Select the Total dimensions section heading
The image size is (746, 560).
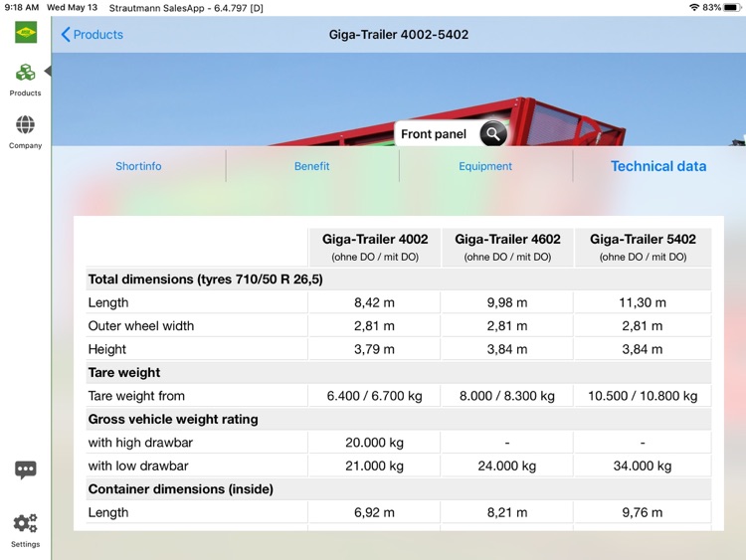[x=206, y=280]
